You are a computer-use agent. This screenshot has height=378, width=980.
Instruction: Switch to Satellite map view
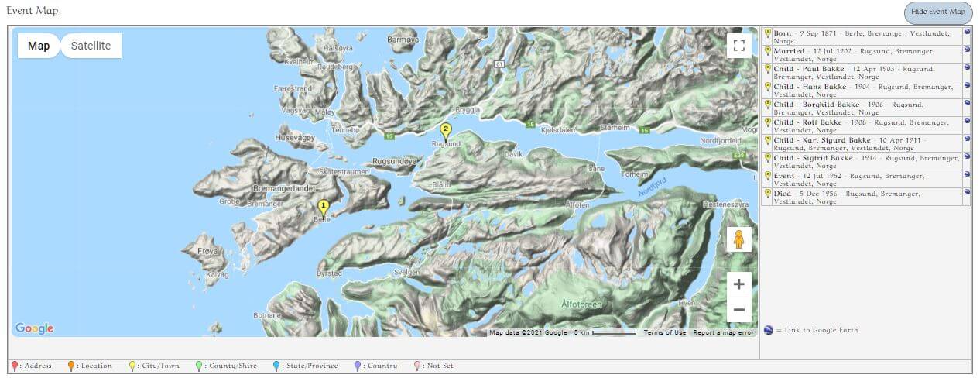[91, 46]
